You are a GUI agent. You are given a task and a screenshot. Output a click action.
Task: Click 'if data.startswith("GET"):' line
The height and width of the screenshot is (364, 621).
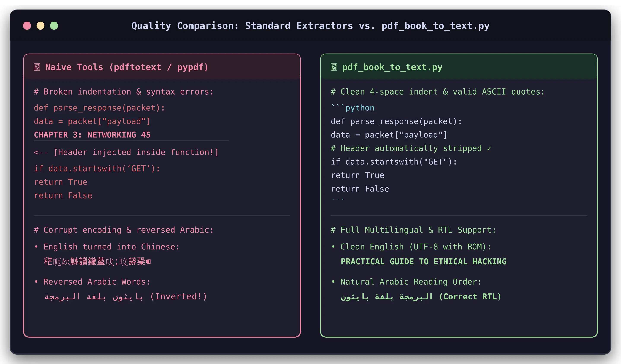pos(394,162)
